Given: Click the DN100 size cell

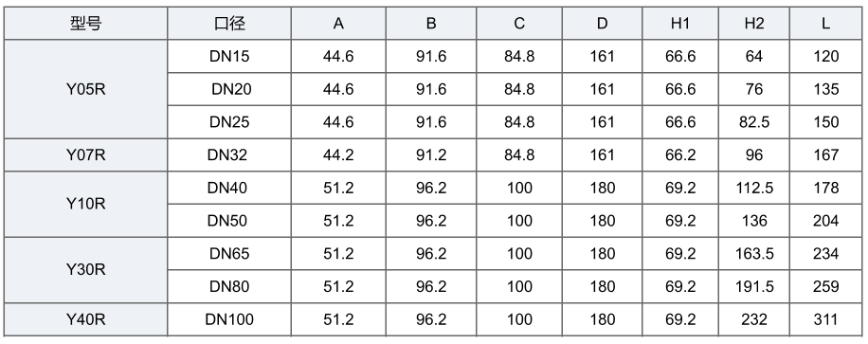Looking at the screenshot, I should coord(229,319).
